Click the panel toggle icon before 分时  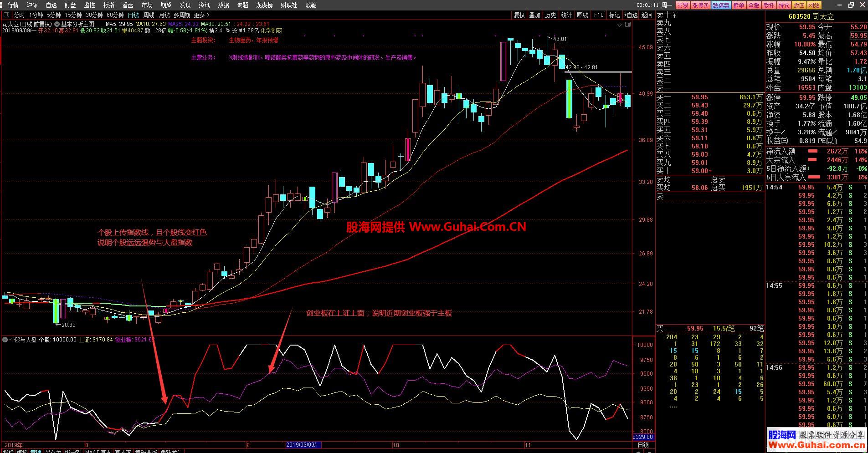[6, 15]
